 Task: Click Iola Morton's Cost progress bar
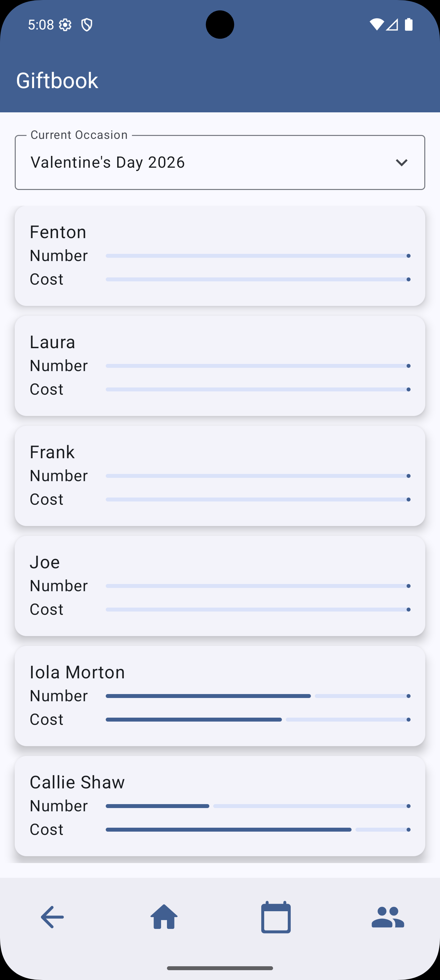[x=258, y=719]
